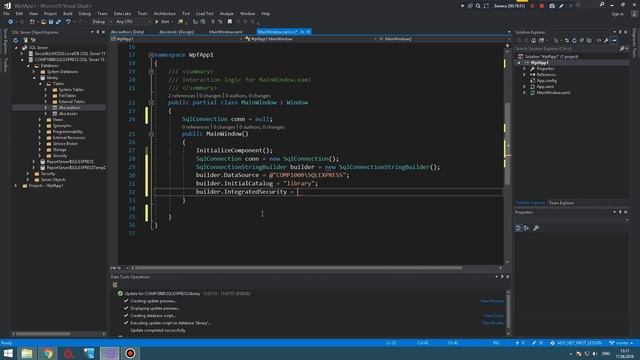Switch Properties panel to Categorized view
Viewport: 640px width, 360px height.
click(x=518, y=228)
